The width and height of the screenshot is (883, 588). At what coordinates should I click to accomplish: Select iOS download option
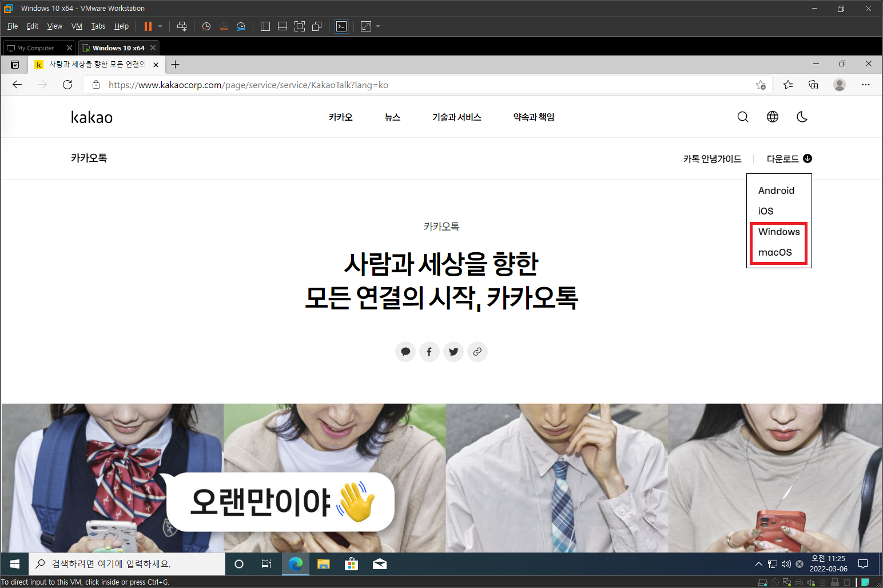point(766,211)
